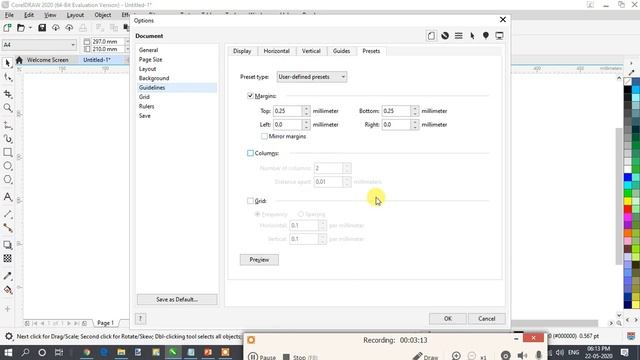This screenshot has width=640, height=360.
Task: Click the Right margin stepper arrows
Action: 415,124
